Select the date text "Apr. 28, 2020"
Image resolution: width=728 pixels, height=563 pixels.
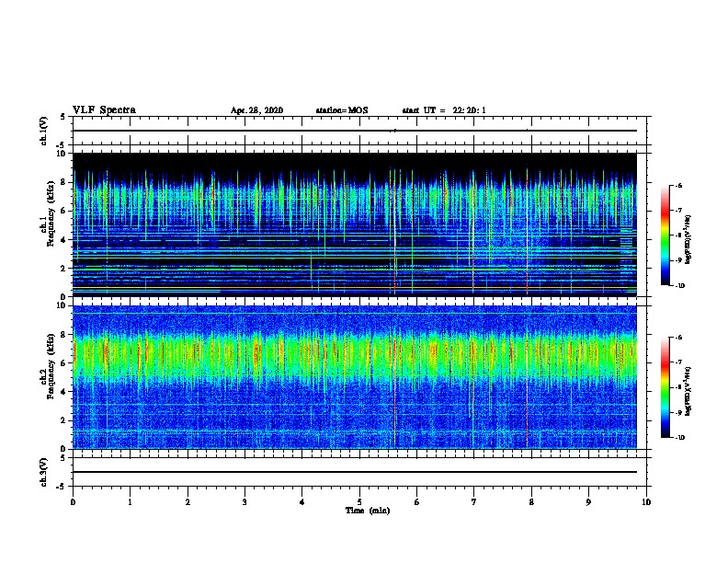[x=256, y=110]
